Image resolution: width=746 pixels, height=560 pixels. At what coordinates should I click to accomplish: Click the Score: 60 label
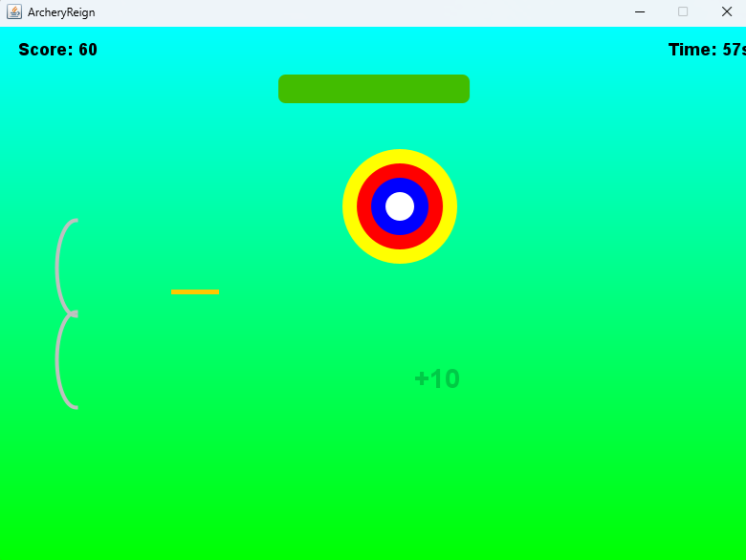57,50
